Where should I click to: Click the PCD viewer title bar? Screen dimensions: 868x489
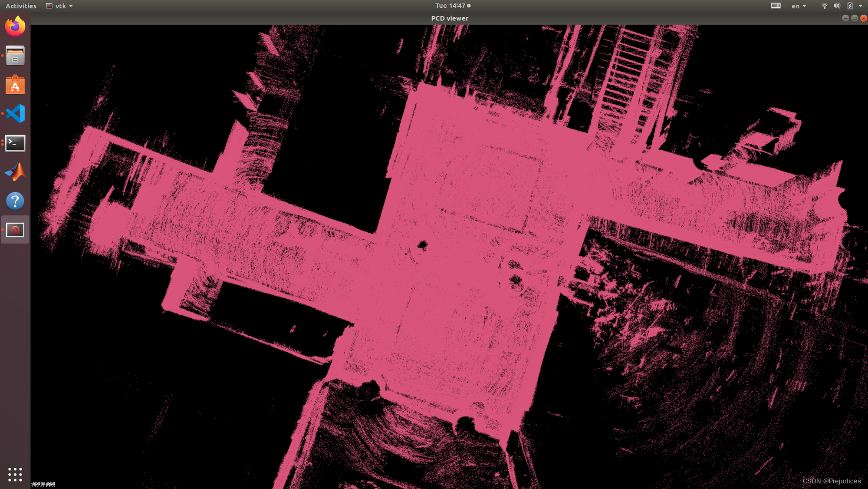449,18
